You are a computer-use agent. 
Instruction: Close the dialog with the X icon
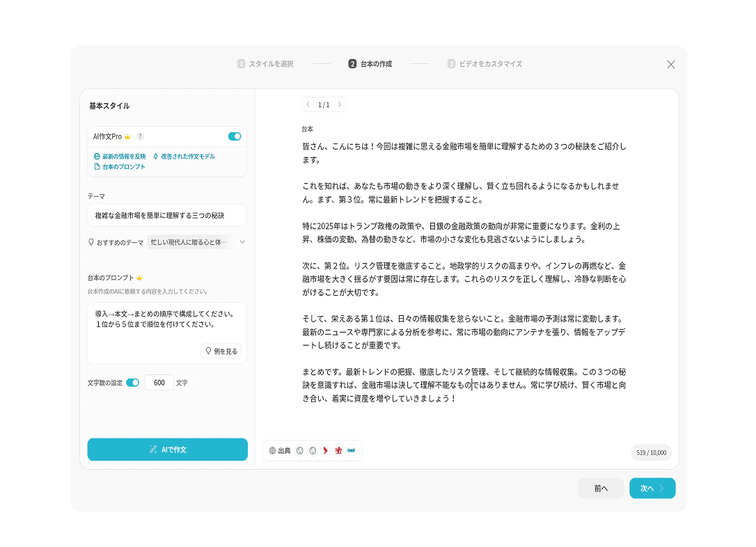pos(670,64)
